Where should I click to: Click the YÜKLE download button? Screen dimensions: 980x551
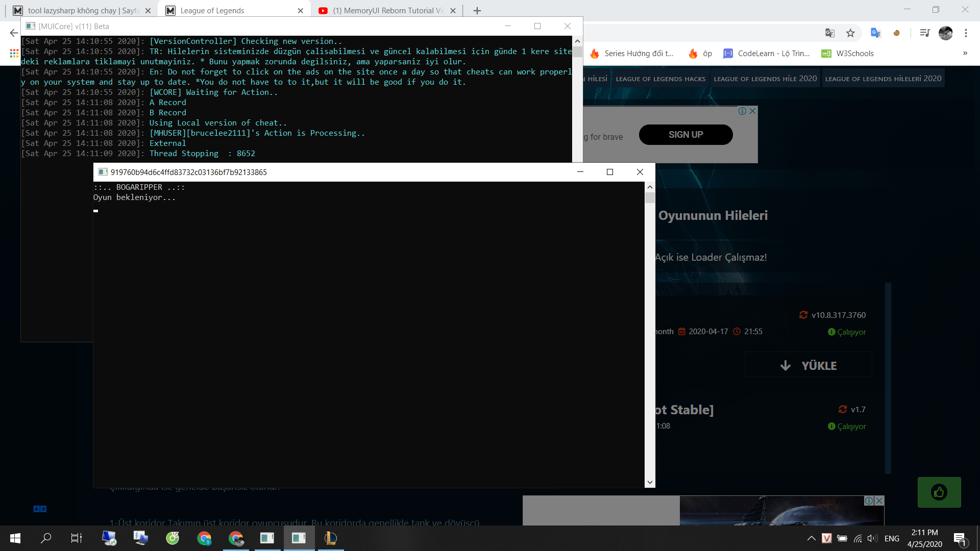tap(808, 365)
